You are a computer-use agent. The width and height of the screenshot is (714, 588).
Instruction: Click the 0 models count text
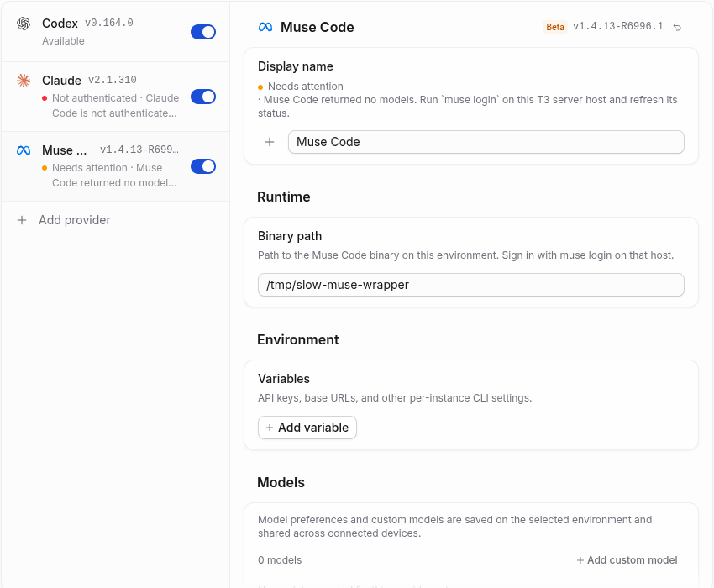click(280, 560)
